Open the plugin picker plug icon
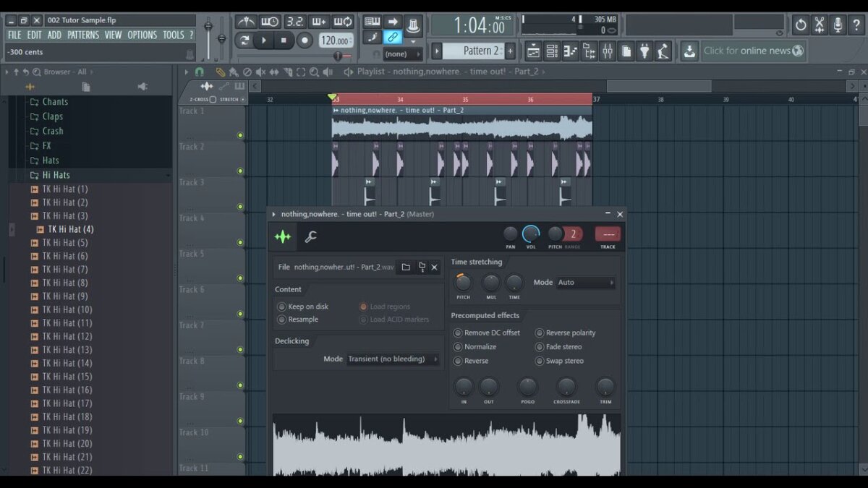Viewport: 868px width, 488px height. pyautogui.click(x=644, y=51)
